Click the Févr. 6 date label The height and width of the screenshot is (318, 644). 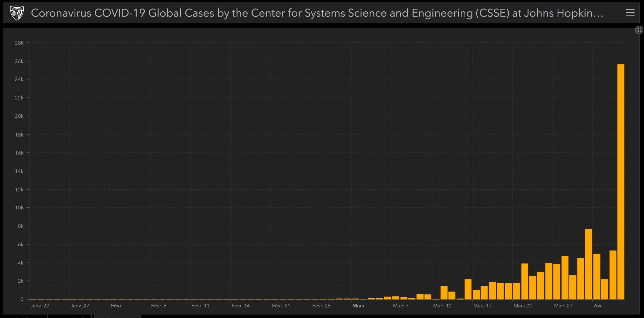[x=159, y=306]
